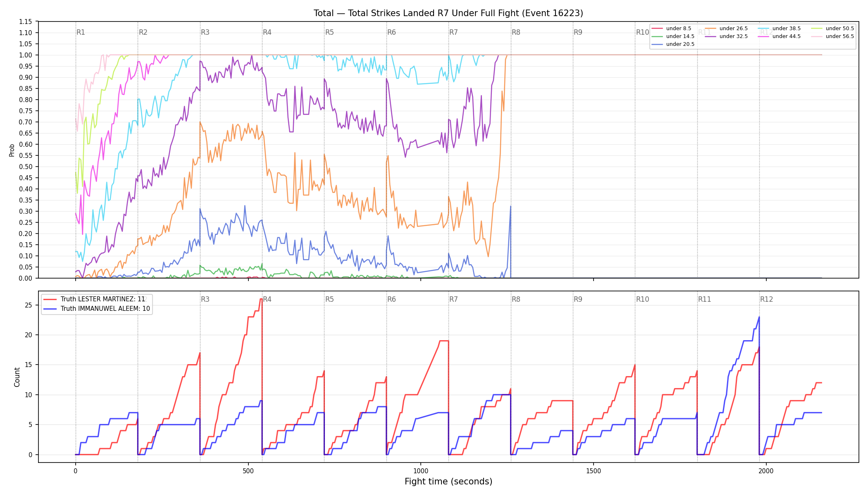Select the 'under 50.5' legend label
This screenshot has height=496, width=868.
840,29
